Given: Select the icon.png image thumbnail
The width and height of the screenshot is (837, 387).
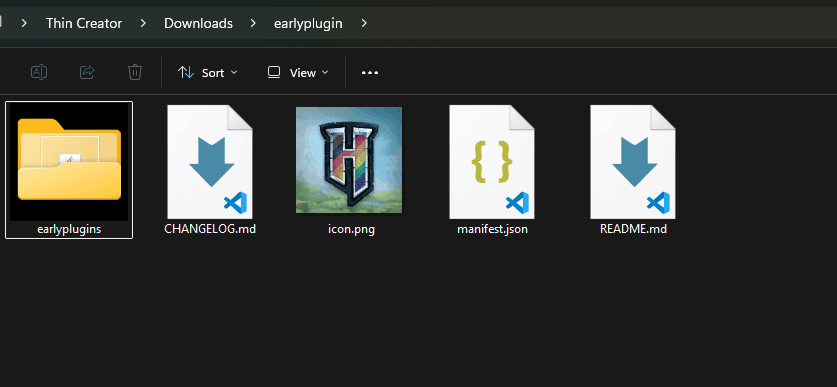Looking at the screenshot, I should [x=349, y=160].
